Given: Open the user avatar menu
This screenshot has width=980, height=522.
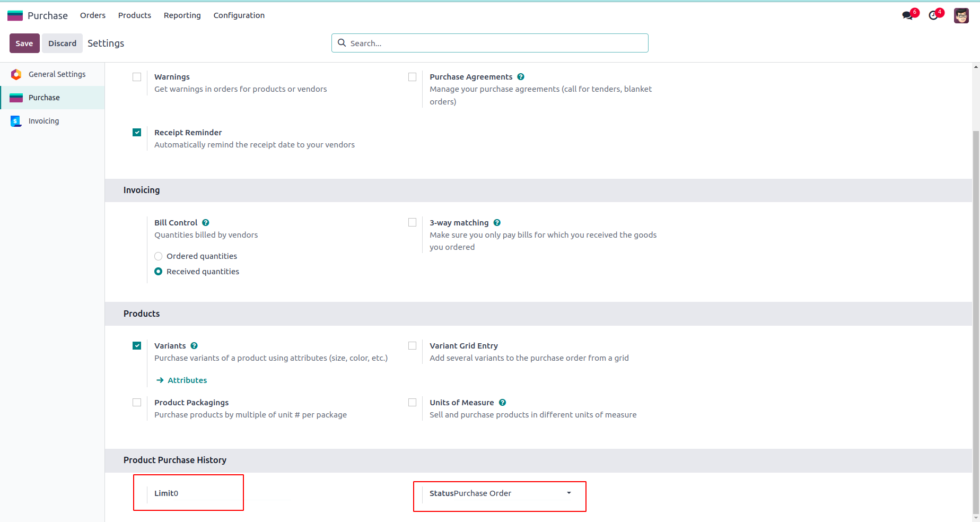Looking at the screenshot, I should tap(961, 15).
